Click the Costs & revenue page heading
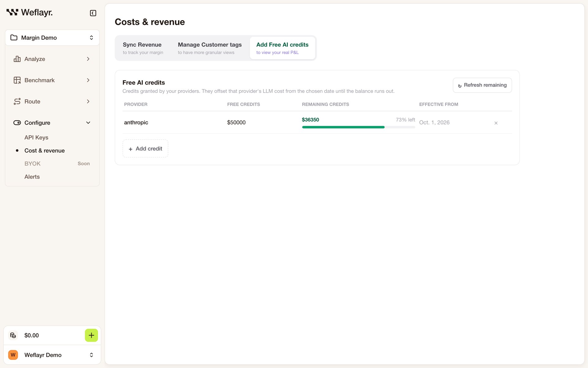 [150, 22]
